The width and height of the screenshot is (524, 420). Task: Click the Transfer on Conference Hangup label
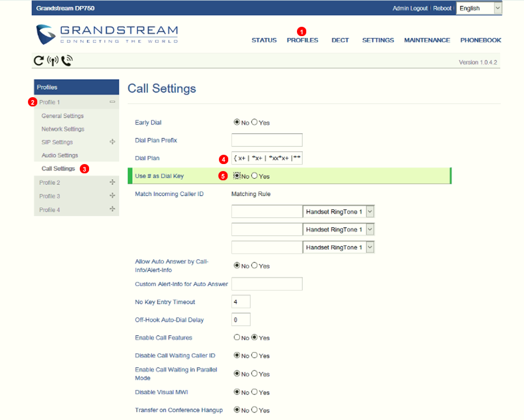[x=179, y=410]
